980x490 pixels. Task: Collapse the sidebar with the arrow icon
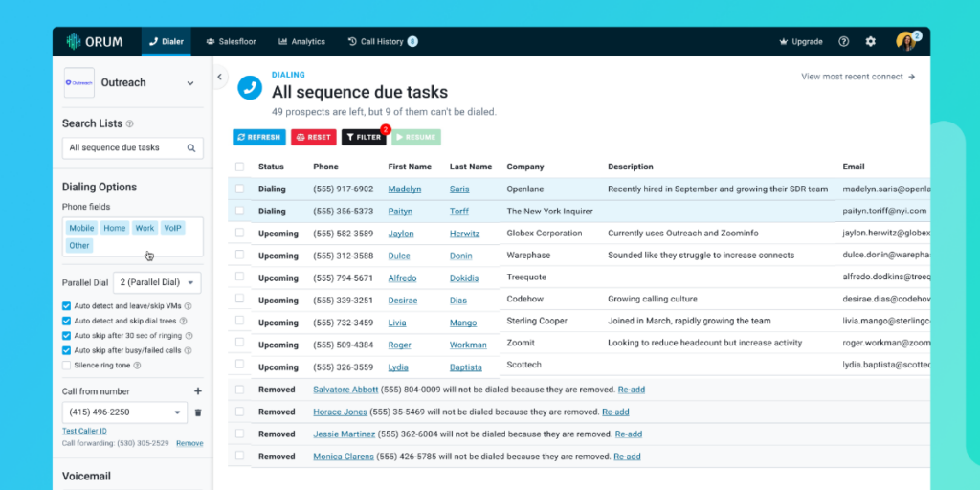pos(219,77)
